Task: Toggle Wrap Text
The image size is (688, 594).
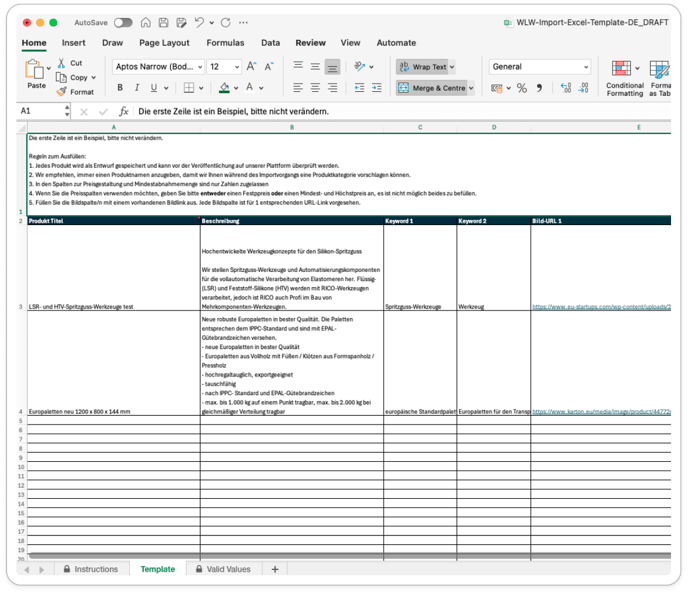Action: (x=423, y=67)
